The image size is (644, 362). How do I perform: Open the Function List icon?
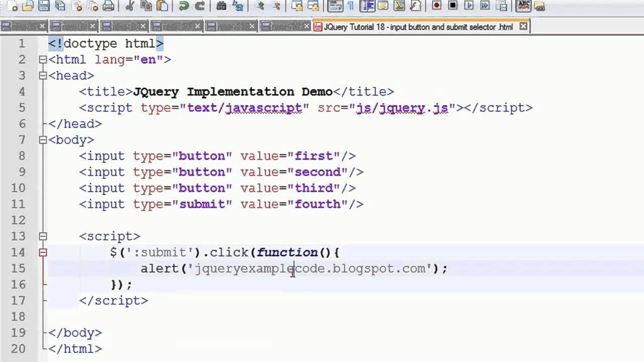click(x=415, y=6)
